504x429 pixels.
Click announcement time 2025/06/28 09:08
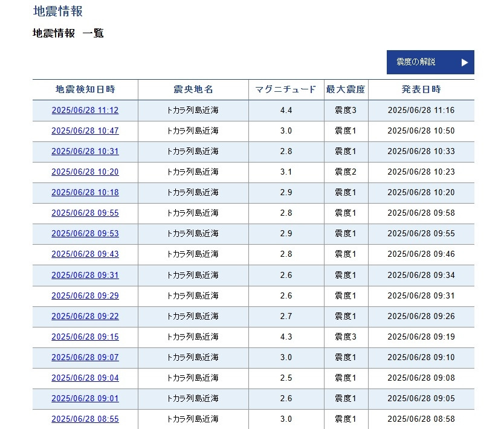tap(421, 378)
